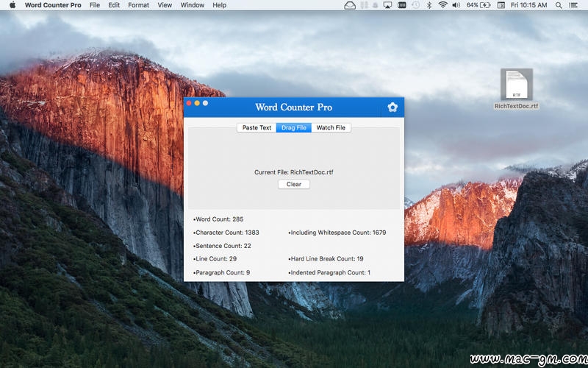Click the Current File: RichTextDoc.rtf label
This screenshot has height=368, width=588.
[x=293, y=172]
